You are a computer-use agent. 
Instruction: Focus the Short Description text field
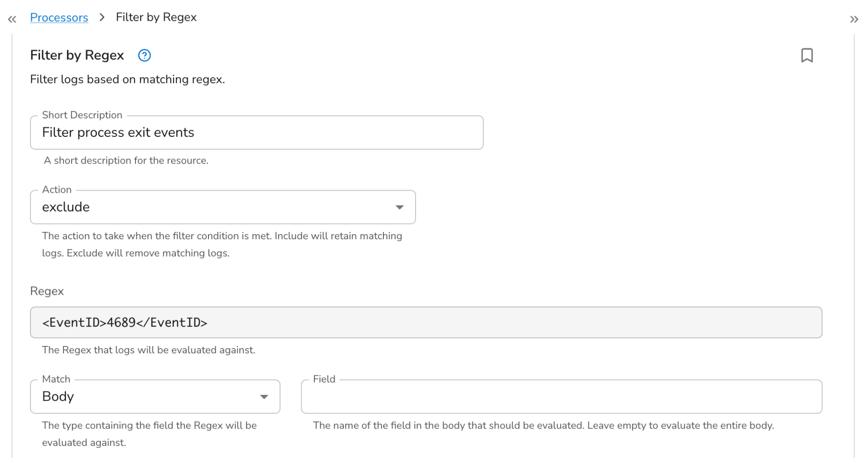click(256, 132)
